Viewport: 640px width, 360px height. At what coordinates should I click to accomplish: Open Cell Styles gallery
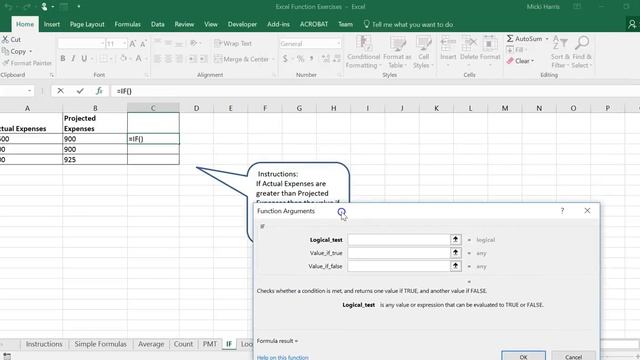click(x=423, y=52)
